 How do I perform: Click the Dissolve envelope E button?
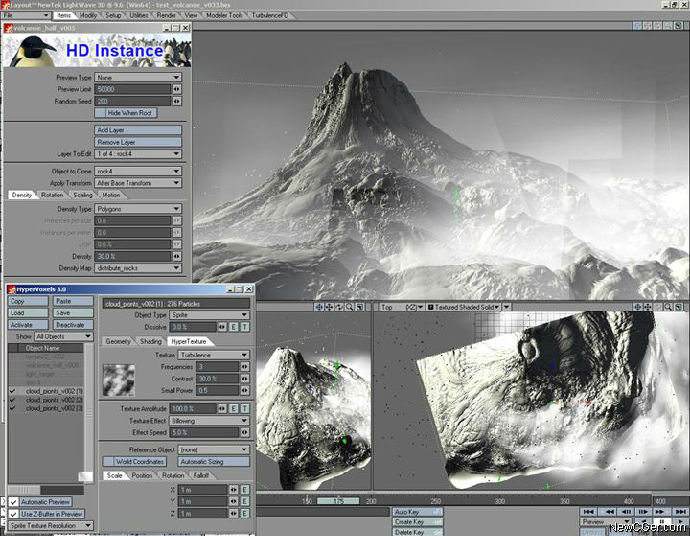pos(234,327)
